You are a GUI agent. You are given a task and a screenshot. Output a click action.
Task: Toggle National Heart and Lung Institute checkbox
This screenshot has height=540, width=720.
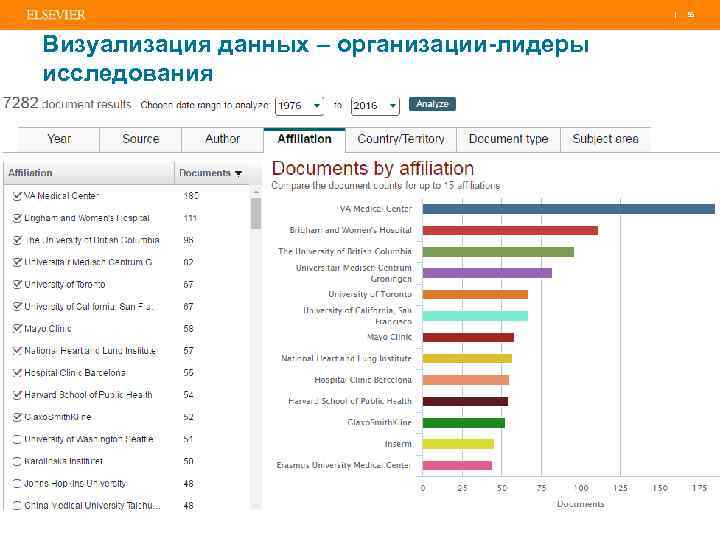click(17, 351)
